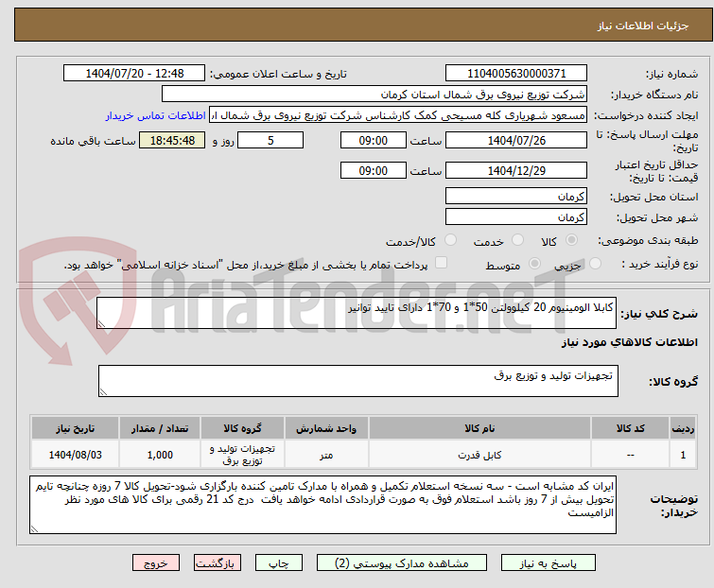Click the announcement date field 1404/07/20 - 12:48
This screenshot has height=588, width=714.
pyautogui.click(x=134, y=74)
